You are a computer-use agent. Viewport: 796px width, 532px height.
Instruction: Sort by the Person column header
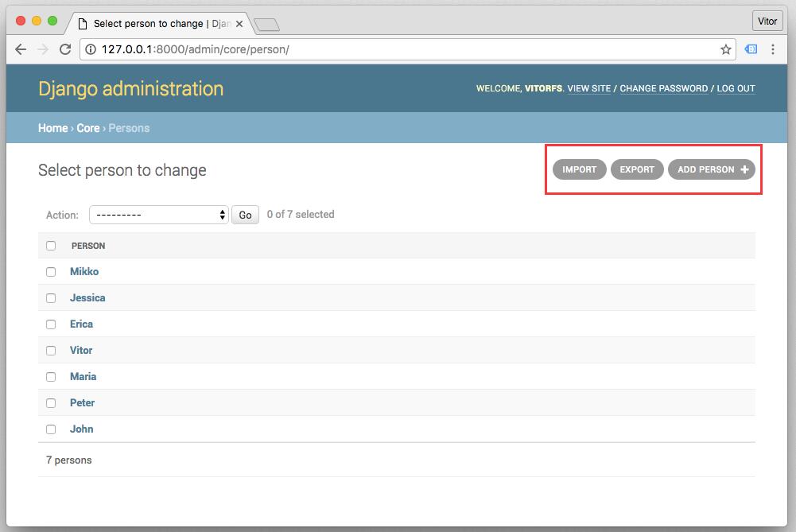[88, 246]
